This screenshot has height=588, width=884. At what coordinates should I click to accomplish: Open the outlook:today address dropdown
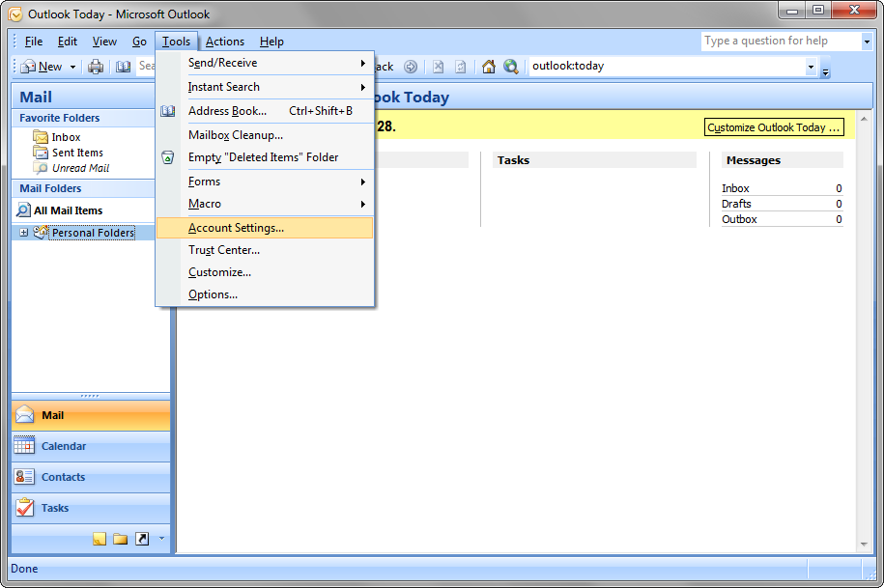tap(811, 67)
